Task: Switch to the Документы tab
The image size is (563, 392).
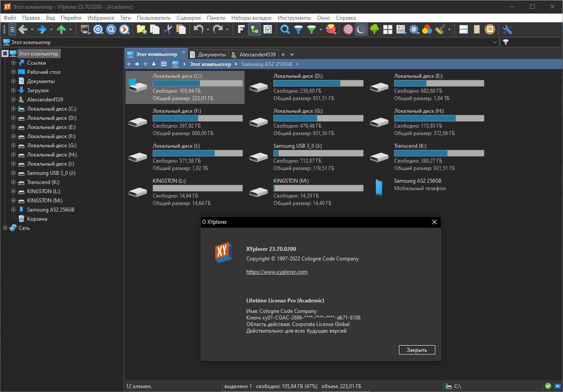Action: coord(208,55)
